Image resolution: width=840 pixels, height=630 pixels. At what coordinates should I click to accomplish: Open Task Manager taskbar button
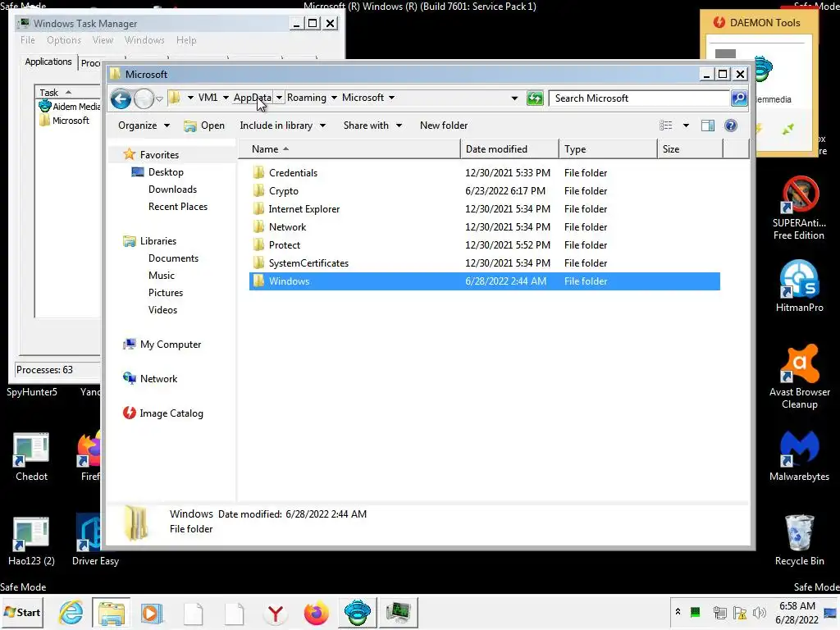[x=398, y=612]
